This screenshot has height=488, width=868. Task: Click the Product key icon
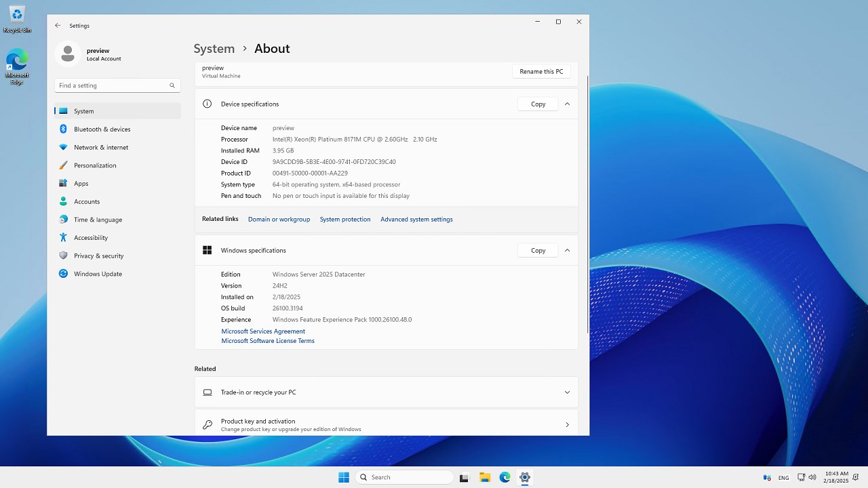coord(208,425)
